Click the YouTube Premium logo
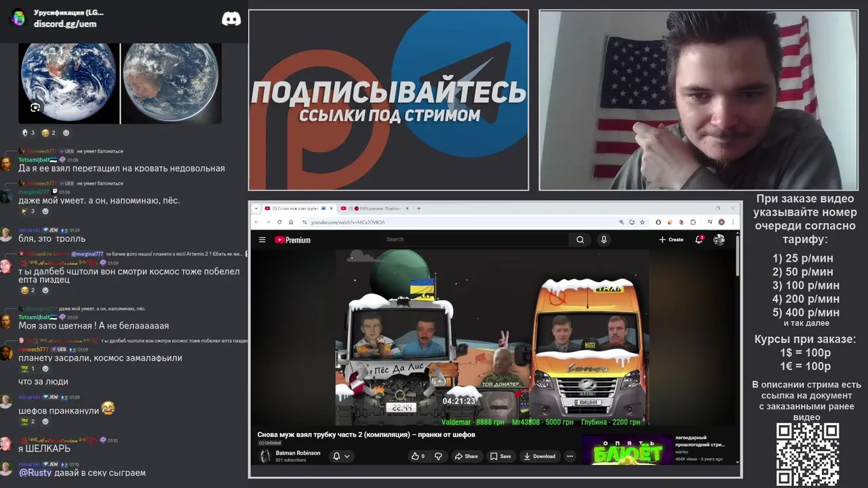The image size is (868, 488). (x=292, y=240)
